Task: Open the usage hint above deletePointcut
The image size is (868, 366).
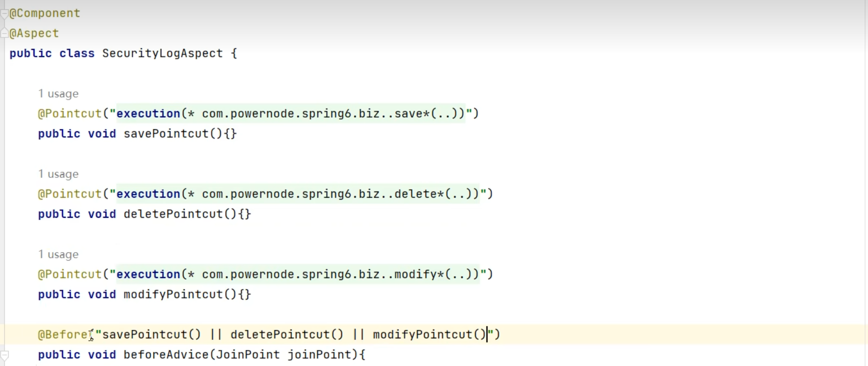Action: (x=58, y=174)
